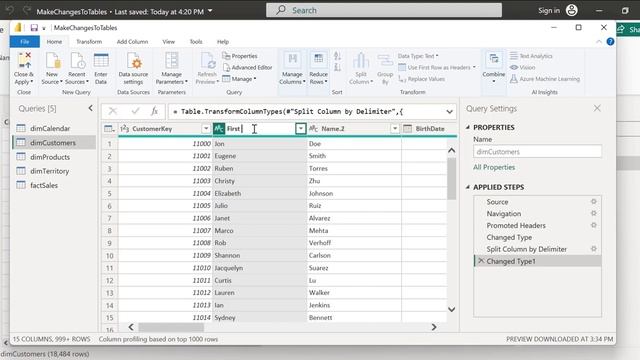This screenshot has width=640, height=360.
Task: Open the Use First Row as Headers dropdown
Action: (437, 67)
